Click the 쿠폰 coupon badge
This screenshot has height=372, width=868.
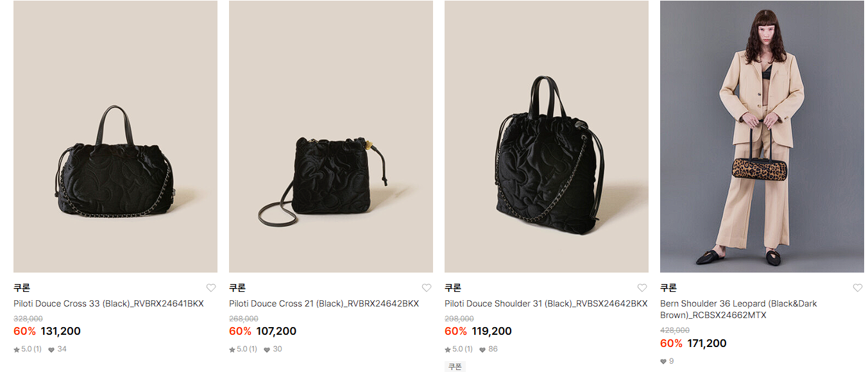[x=455, y=367]
